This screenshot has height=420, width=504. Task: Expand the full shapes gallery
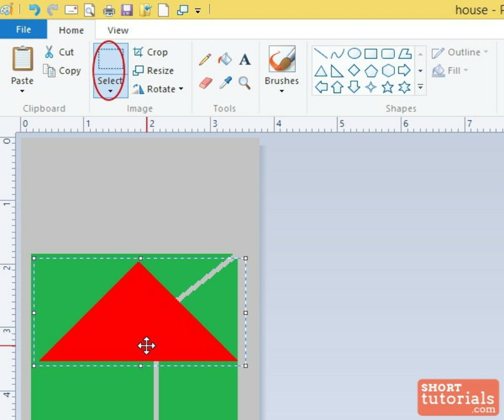pyautogui.click(x=420, y=87)
